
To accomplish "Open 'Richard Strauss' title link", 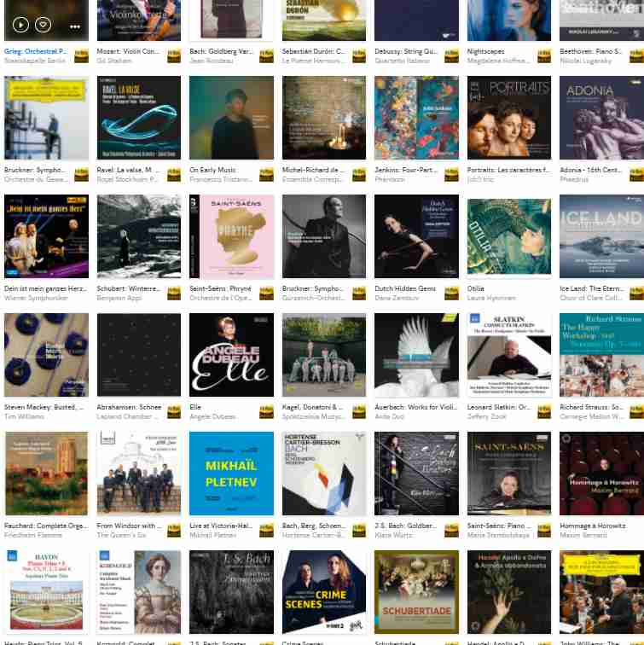I will [x=591, y=407].
